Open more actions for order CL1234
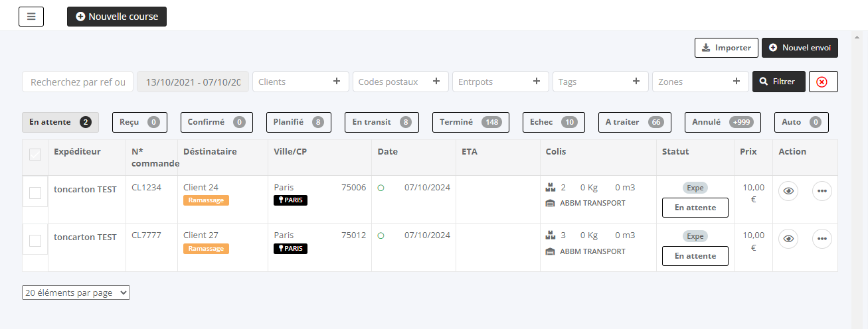The height and width of the screenshot is (329, 868). [x=822, y=191]
